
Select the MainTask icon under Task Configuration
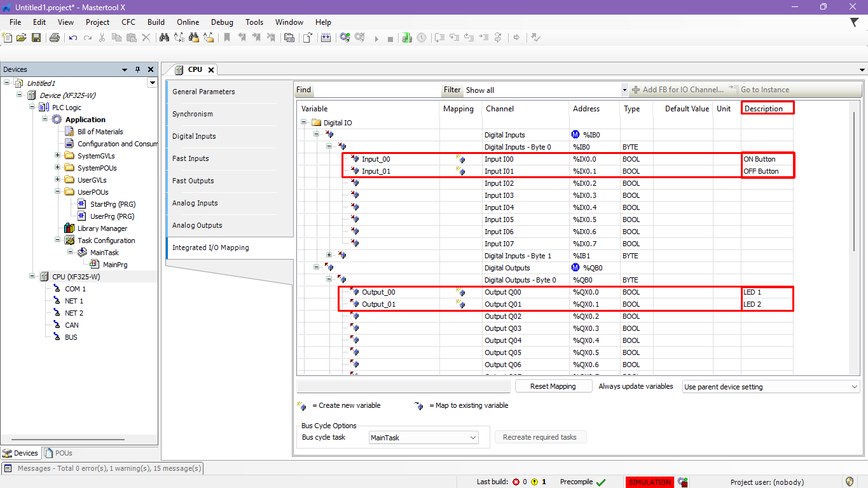82,253
